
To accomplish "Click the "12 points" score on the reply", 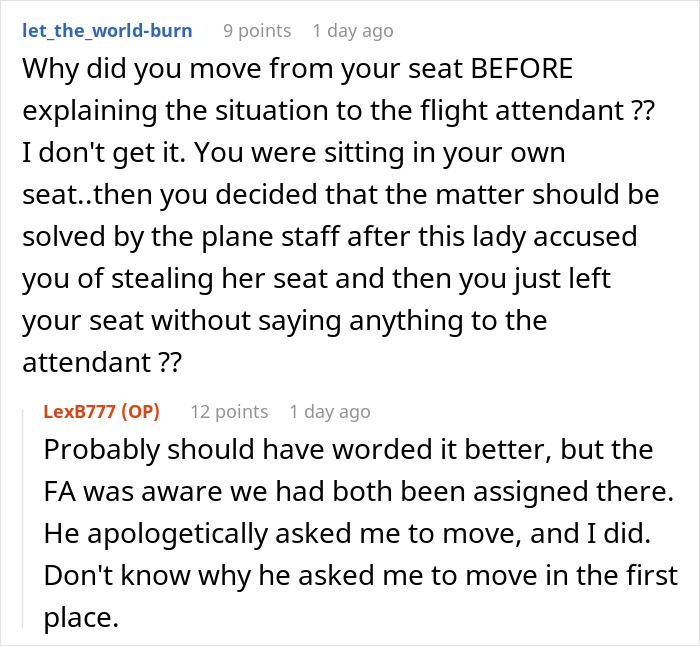I will tap(228, 411).
